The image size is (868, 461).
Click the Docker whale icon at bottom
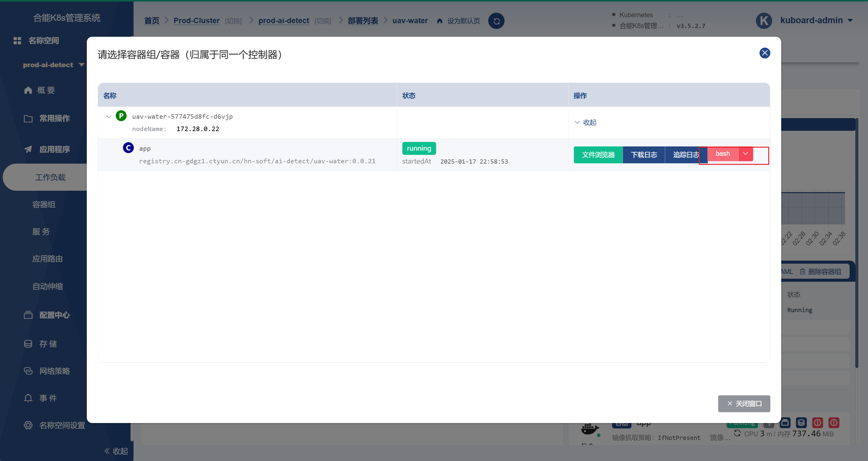tap(590, 429)
